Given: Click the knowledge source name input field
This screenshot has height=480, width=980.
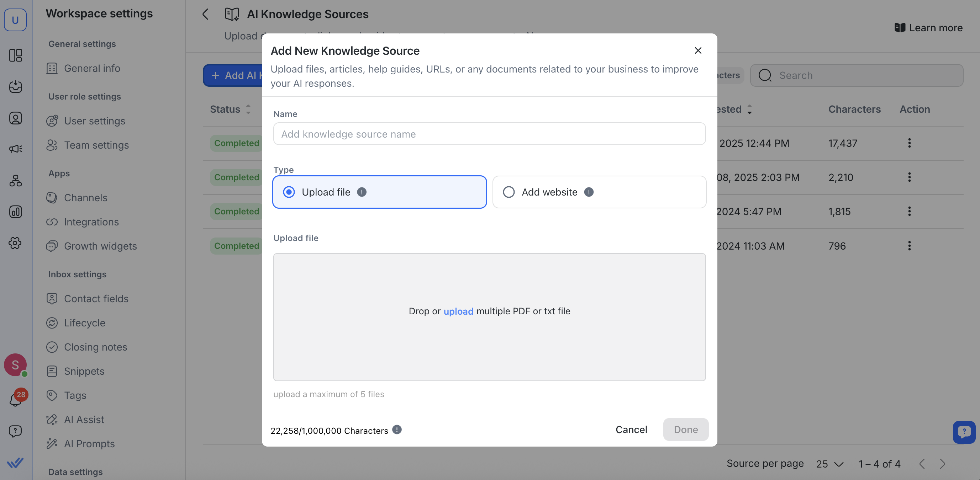Looking at the screenshot, I should (489, 134).
